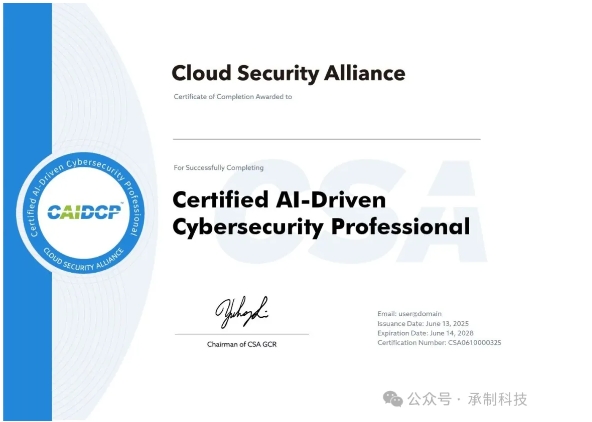Click the Issuance Date June 13, 2025 line

[x=423, y=323]
